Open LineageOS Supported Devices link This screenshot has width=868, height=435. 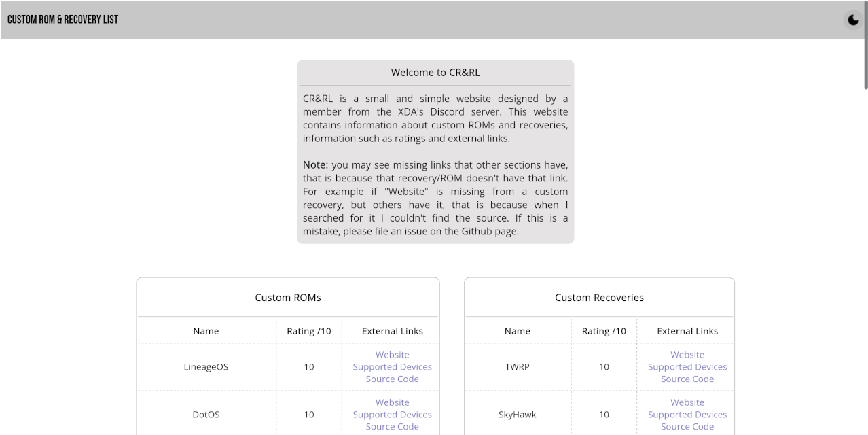pos(393,367)
